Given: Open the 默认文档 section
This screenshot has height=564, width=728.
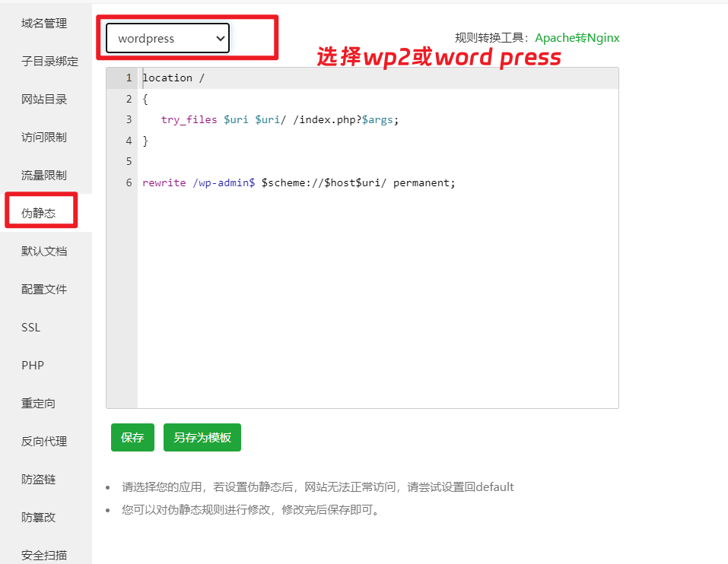Looking at the screenshot, I should point(44,252).
